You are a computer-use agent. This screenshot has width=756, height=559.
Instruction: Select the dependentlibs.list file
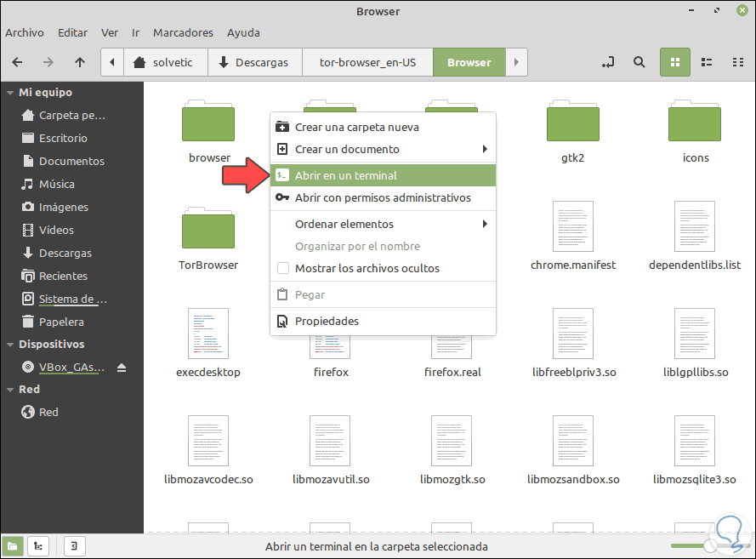click(x=694, y=226)
